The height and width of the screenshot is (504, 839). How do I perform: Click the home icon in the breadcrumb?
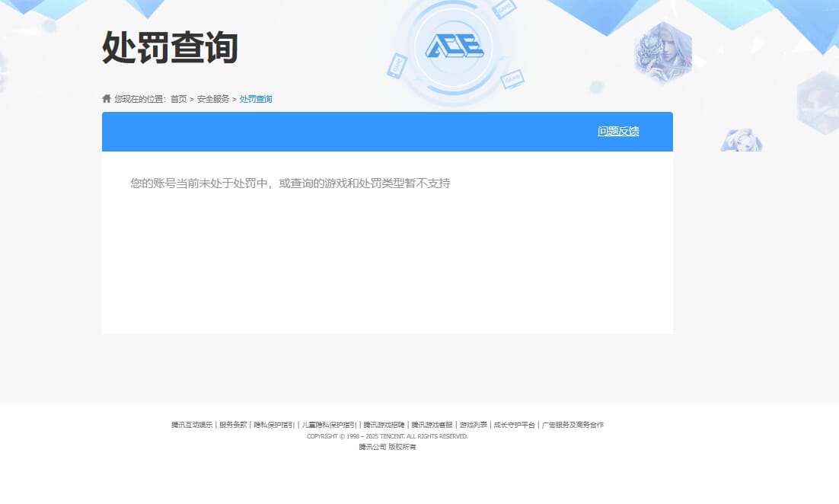[x=106, y=98]
